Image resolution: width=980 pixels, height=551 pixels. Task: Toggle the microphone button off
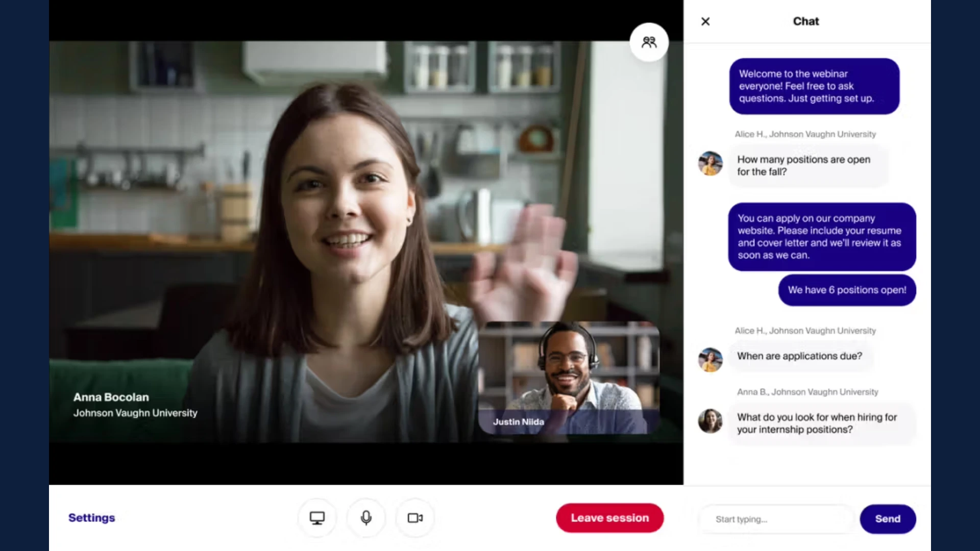365,518
